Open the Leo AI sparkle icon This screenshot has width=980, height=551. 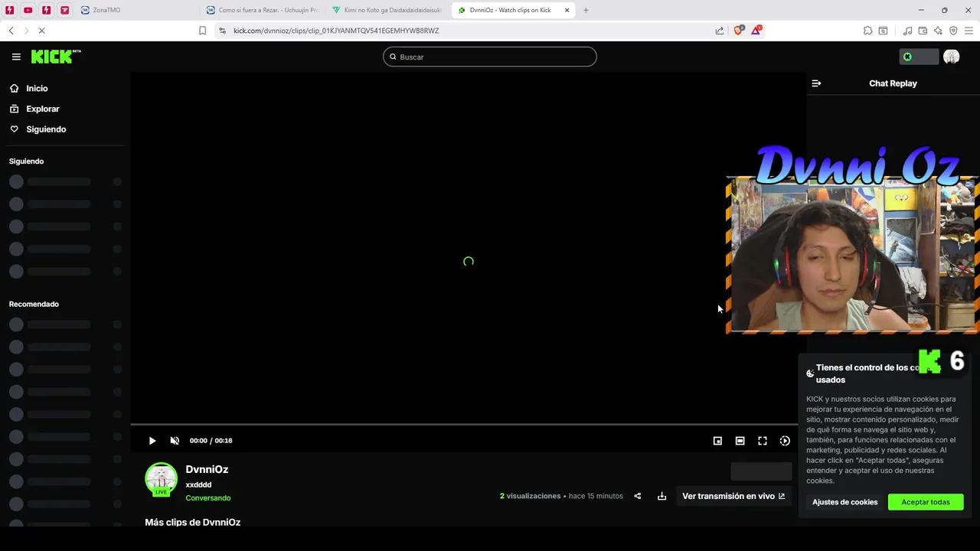(x=938, y=31)
